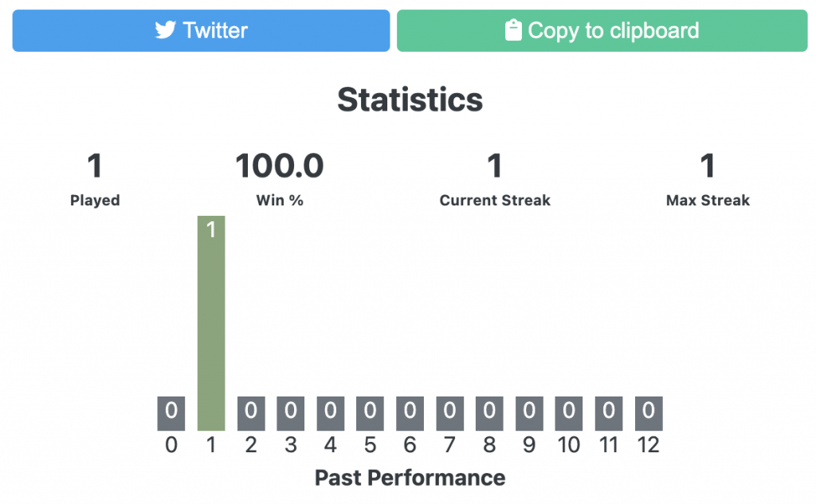This screenshot has width=816, height=504.
Task: Click the Past Performance label
Action: click(x=410, y=479)
